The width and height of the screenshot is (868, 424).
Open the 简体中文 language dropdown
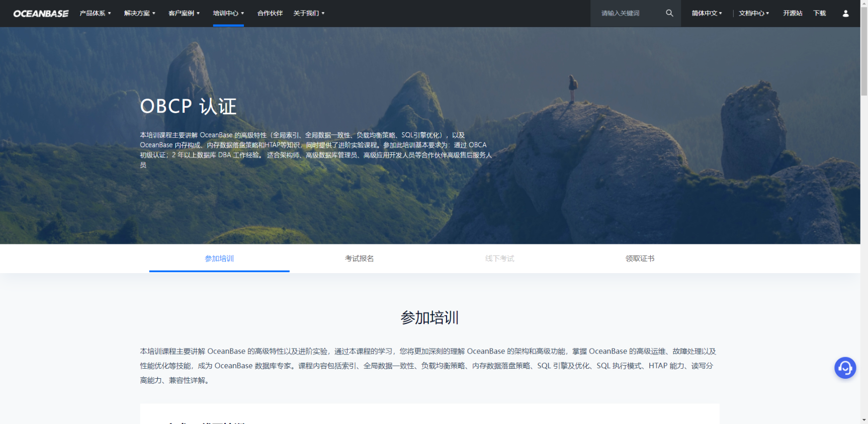[x=707, y=13]
